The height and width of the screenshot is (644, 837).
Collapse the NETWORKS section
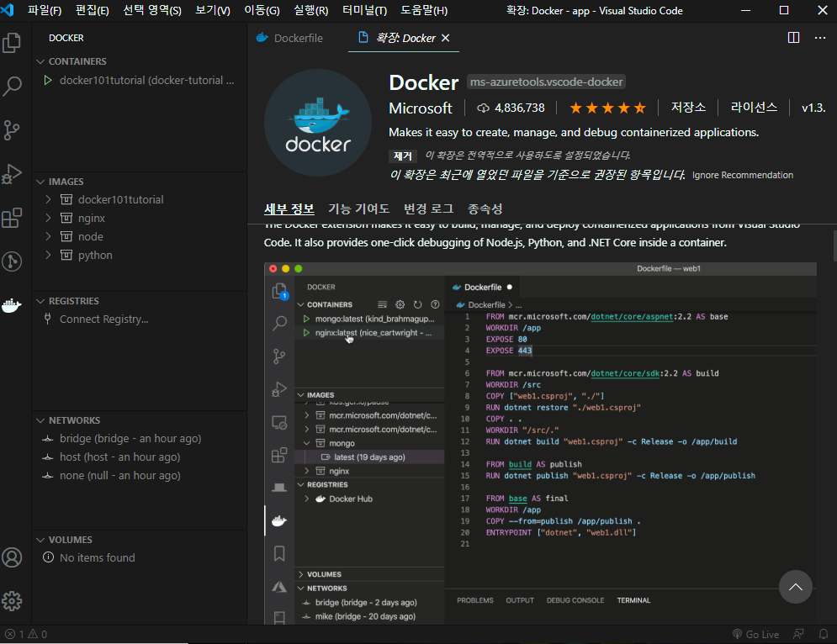point(40,420)
